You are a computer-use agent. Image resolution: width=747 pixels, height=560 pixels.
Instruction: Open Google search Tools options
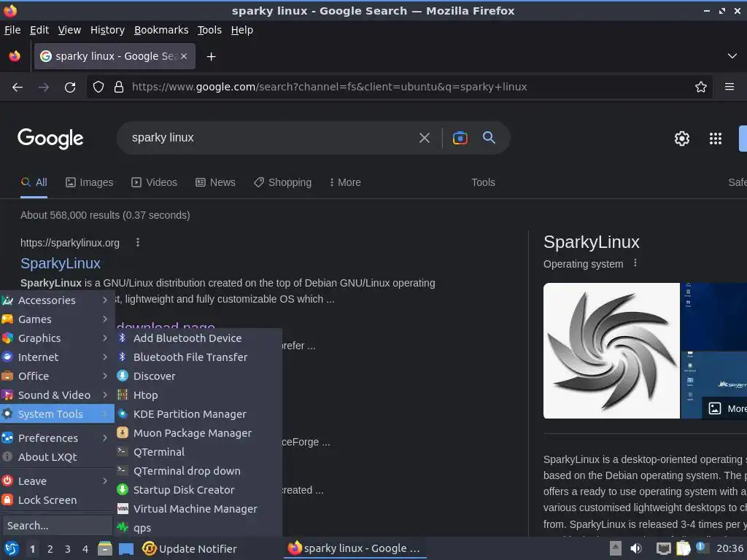(483, 182)
